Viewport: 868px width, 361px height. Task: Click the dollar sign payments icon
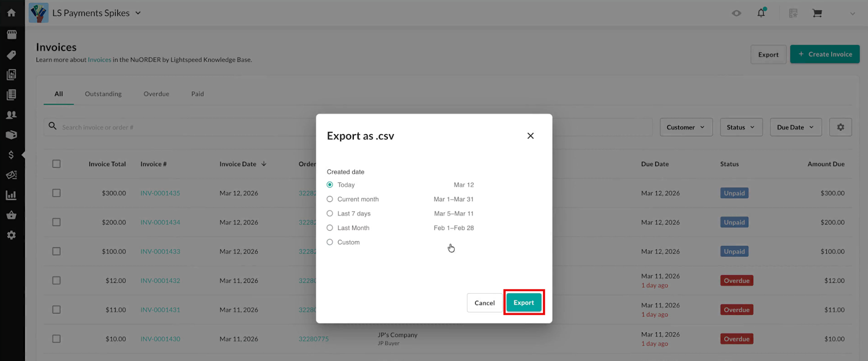11,155
